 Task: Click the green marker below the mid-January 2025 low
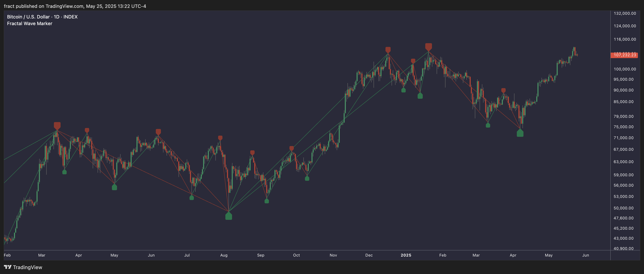(x=420, y=95)
